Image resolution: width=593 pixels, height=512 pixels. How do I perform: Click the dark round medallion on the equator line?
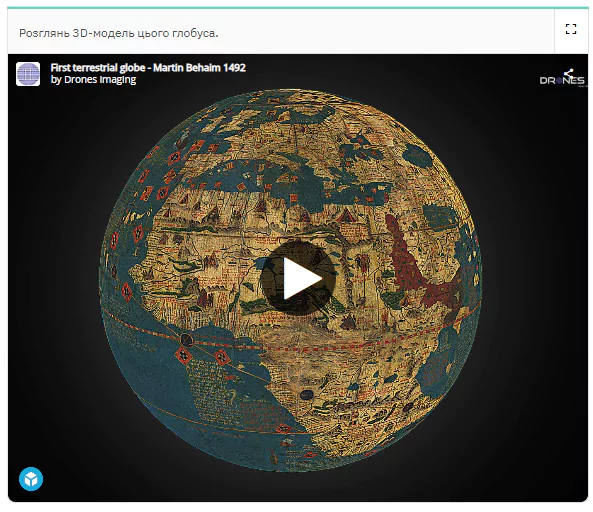(186, 339)
